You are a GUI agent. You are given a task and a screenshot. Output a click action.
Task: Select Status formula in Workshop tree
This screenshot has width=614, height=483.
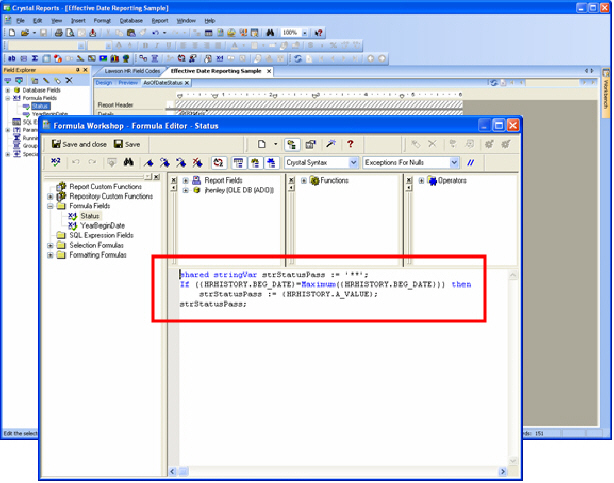pyautogui.click(x=90, y=216)
